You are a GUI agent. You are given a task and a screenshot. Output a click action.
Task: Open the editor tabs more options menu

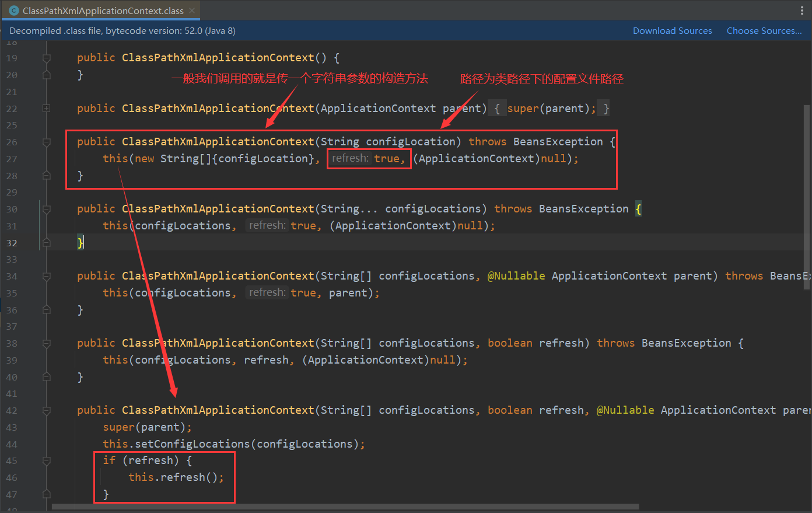pyautogui.click(x=802, y=11)
